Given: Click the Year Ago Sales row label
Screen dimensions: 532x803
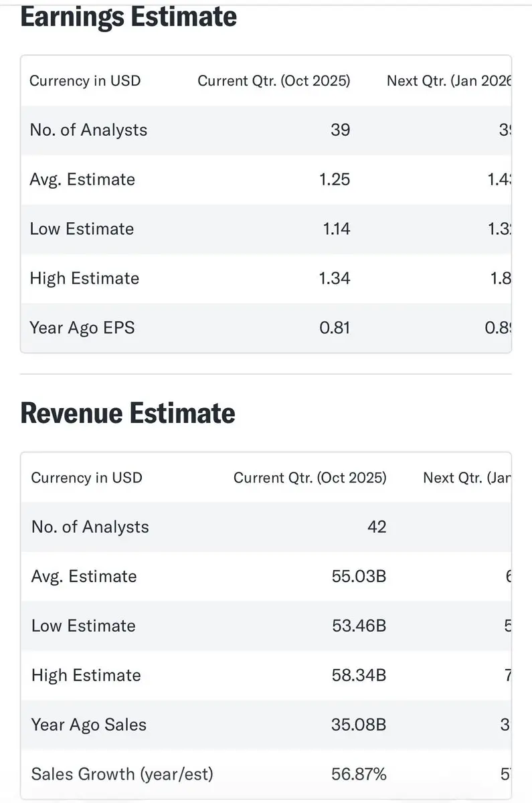Looking at the screenshot, I should pos(88,725).
